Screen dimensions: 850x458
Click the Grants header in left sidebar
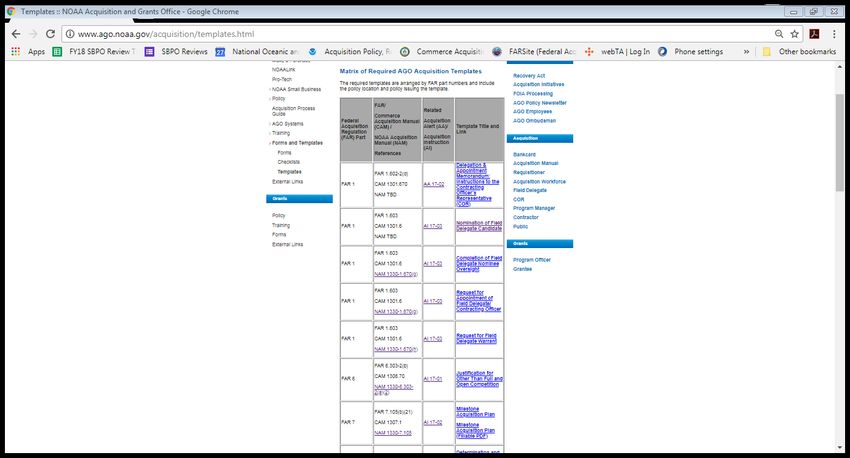299,199
